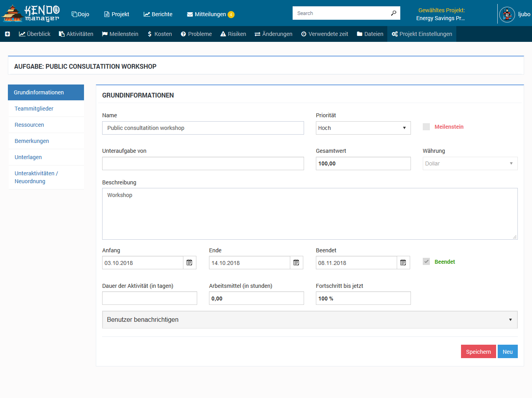
Task: Click the ljubo username
Action: pos(524,14)
